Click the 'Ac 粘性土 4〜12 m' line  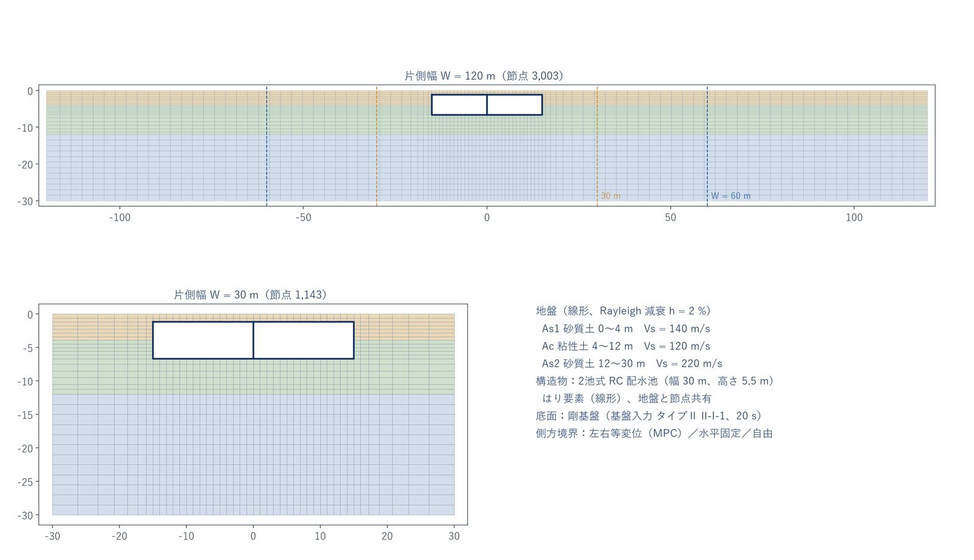coord(626,346)
